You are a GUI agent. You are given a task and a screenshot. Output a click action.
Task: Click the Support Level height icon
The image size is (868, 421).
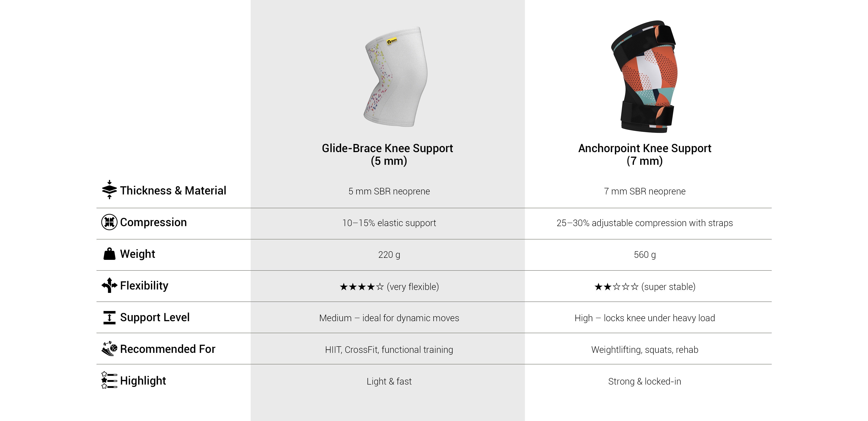point(109,317)
